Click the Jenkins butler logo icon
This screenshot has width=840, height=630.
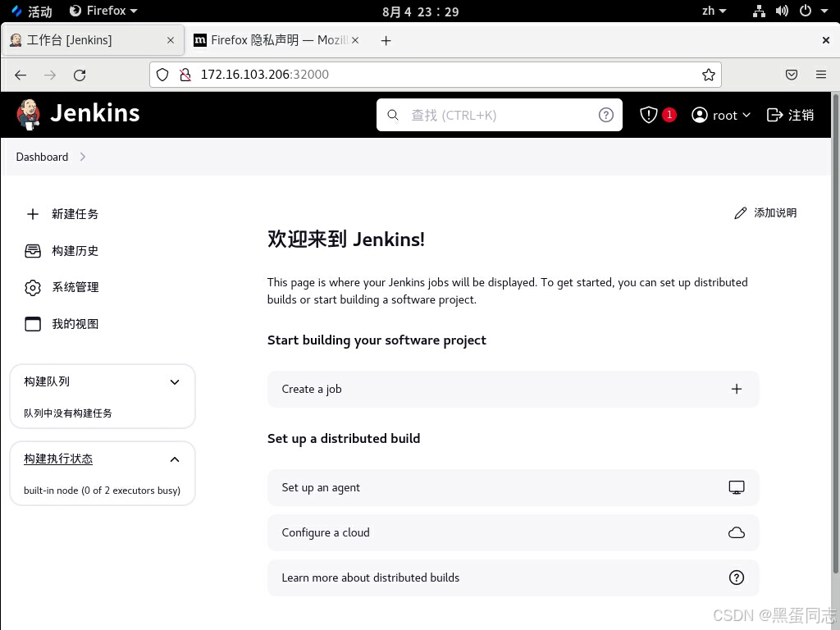[28, 114]
